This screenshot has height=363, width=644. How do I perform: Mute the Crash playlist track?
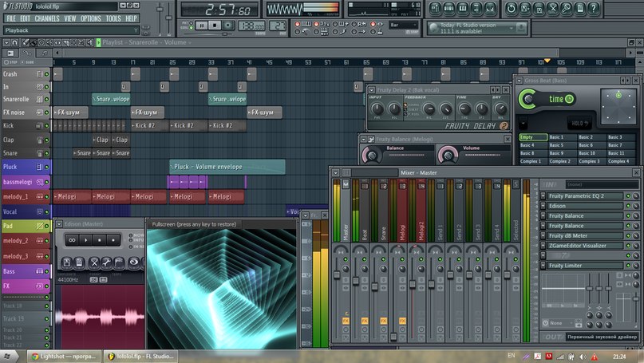[x=47, y=74]
